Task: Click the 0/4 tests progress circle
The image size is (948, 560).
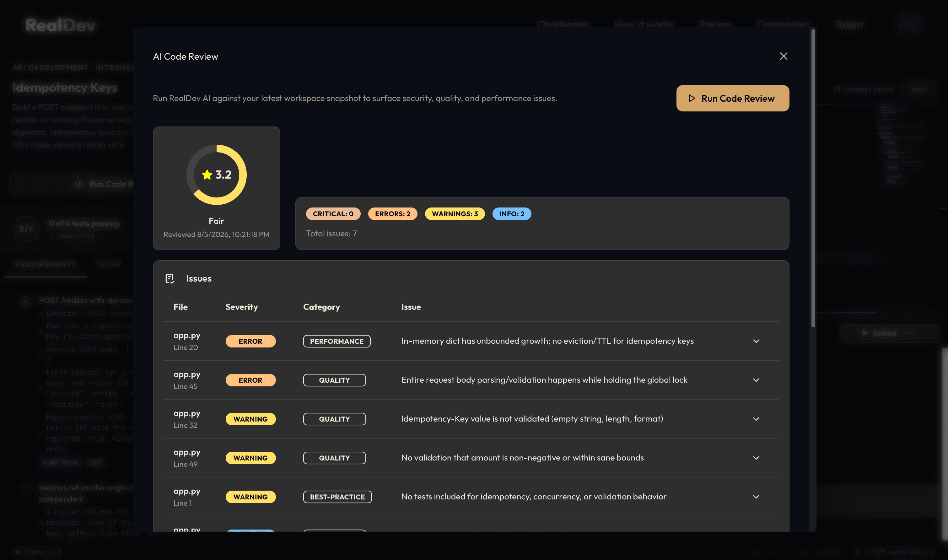Action: (x=26, y=229)
